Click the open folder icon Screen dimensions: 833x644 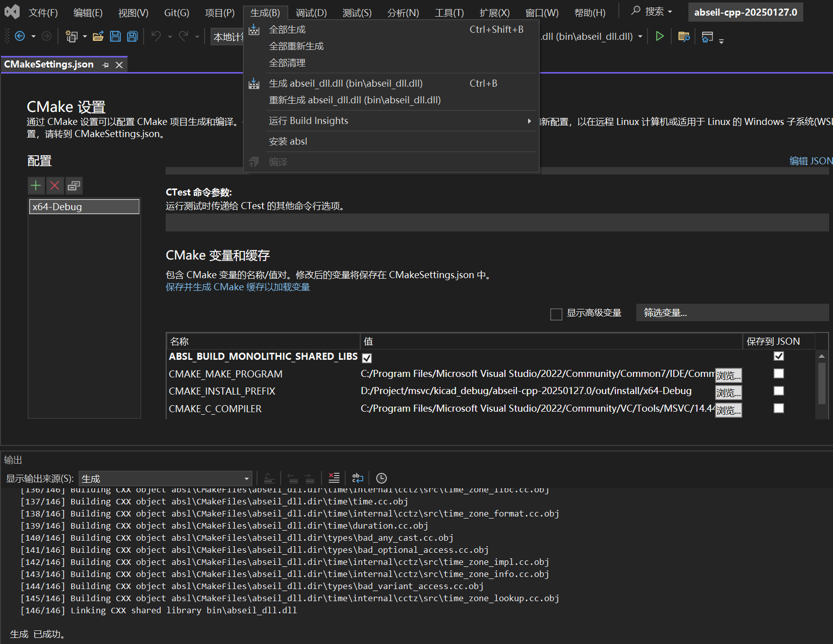(98, 36)
